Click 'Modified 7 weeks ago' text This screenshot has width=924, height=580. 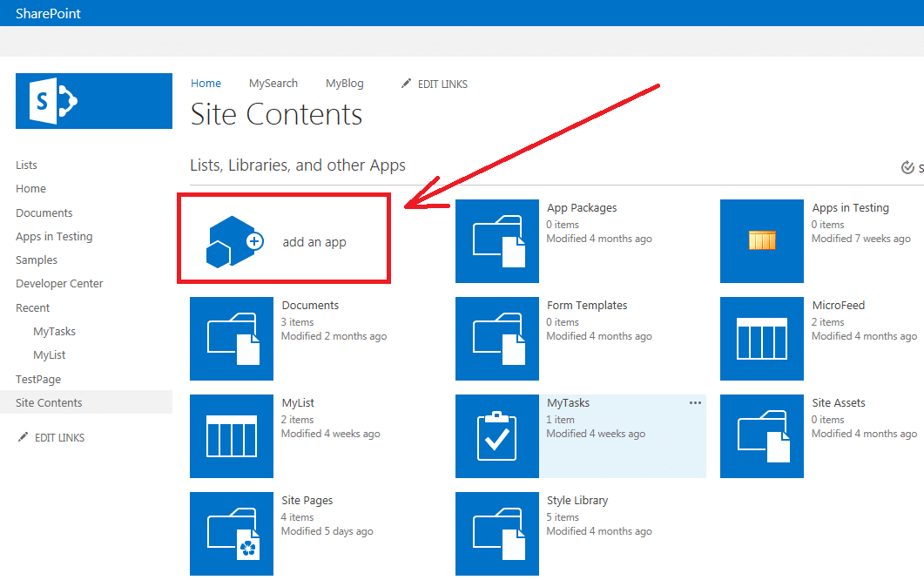tap(861, 239)
